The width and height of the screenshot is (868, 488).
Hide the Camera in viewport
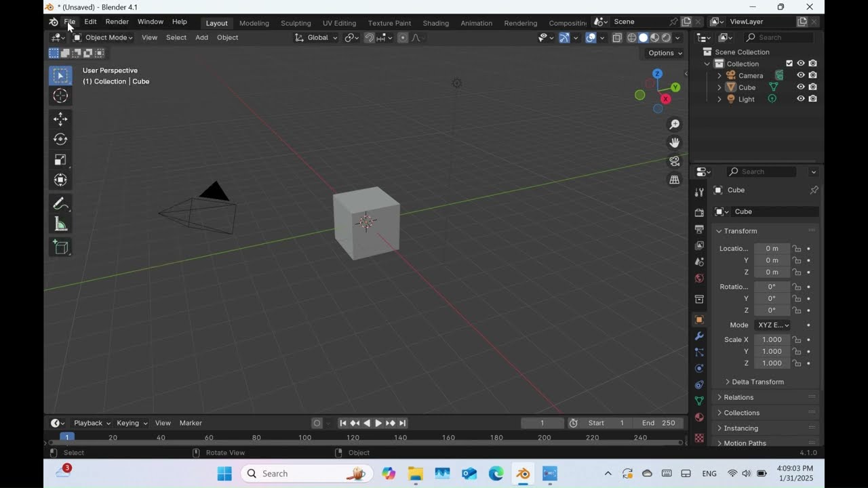801,75
